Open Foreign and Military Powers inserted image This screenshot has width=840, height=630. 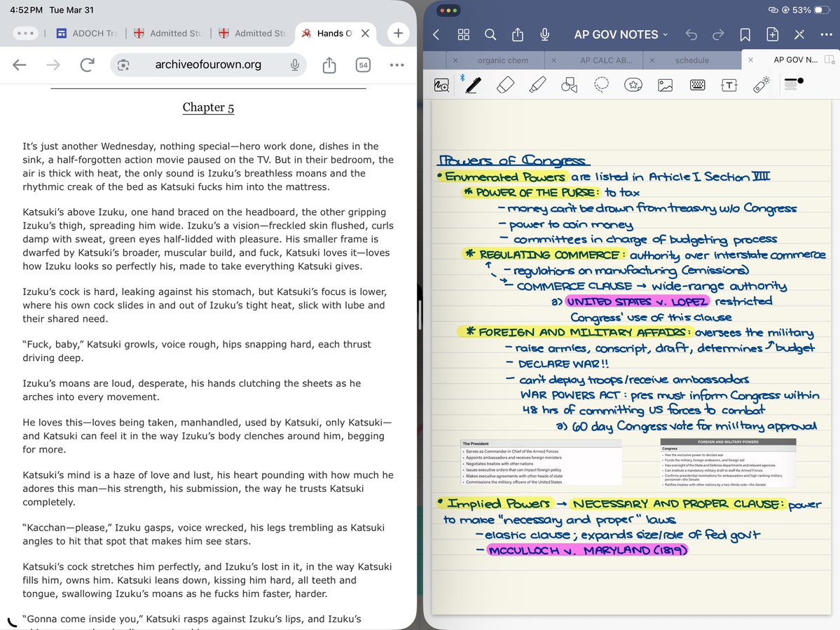[728, 463]
